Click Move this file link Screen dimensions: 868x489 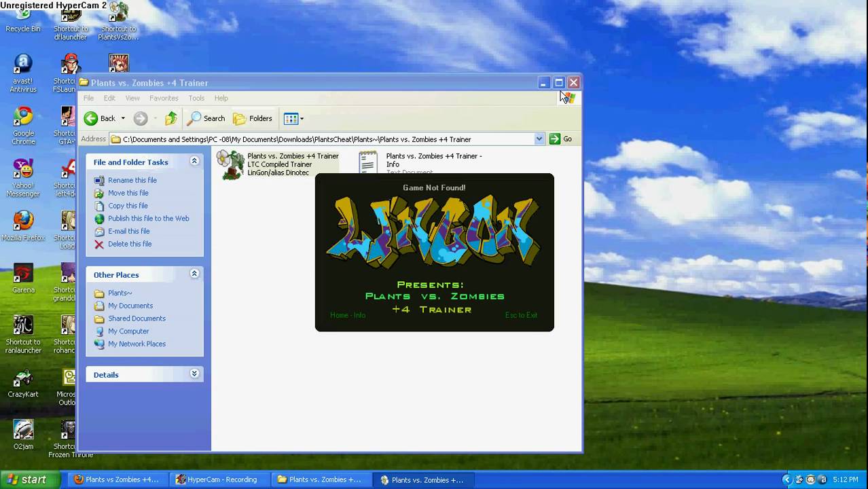click(128, 193)
